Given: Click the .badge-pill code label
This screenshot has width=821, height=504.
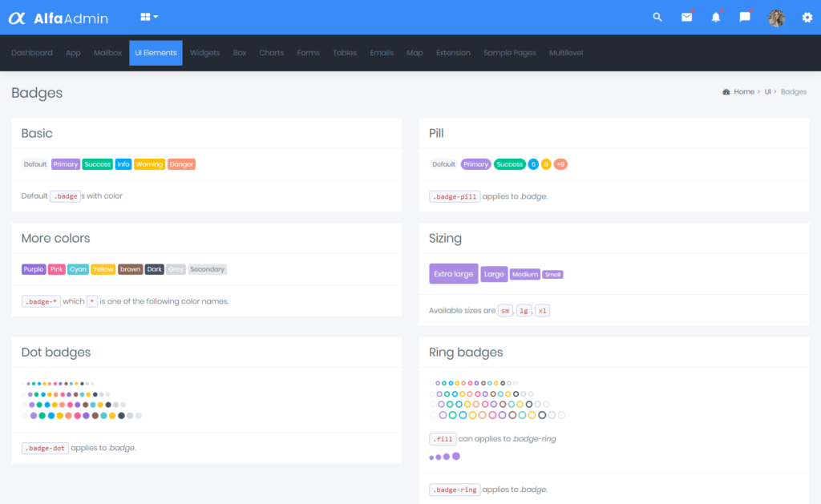Looking at the screenshot, I should click(x=455, y=196).
